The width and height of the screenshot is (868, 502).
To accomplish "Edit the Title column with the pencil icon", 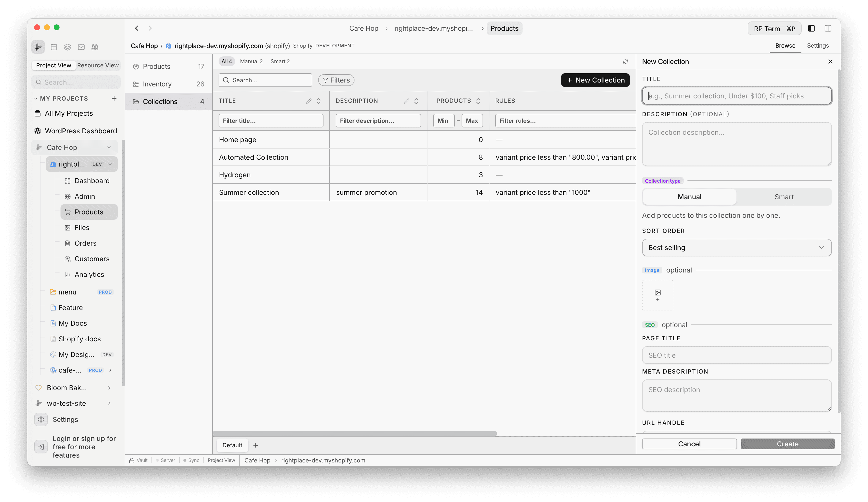I will 309,101.
